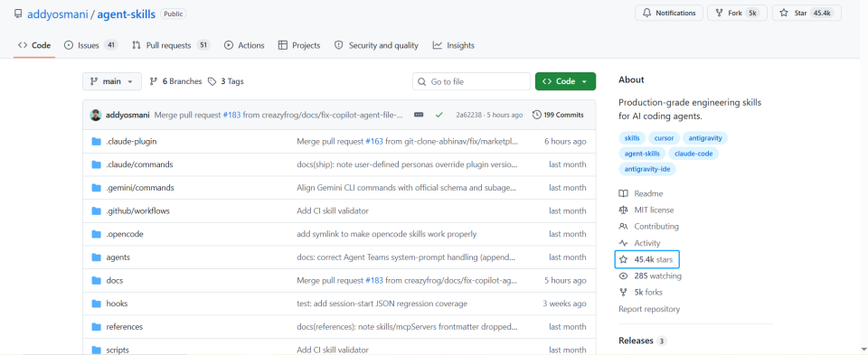Focus the Go to file search field
The image size is (868, 355).
tap(471, 81)
